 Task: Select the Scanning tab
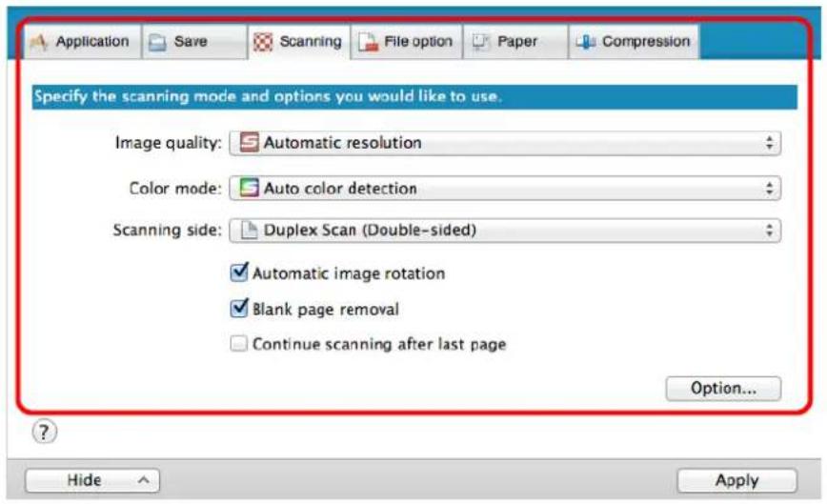298,42
